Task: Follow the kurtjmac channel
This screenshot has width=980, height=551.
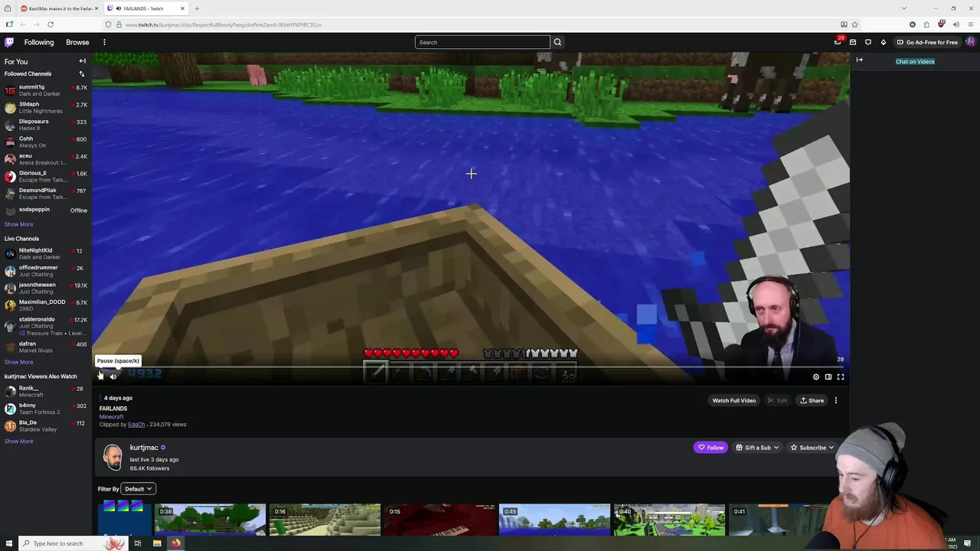Action: (710, 448)
